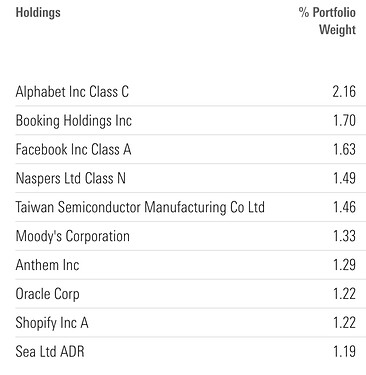Click the 1.33 weight for Moody's
Screen dimensions: 366x375
[x=345, y=236]
